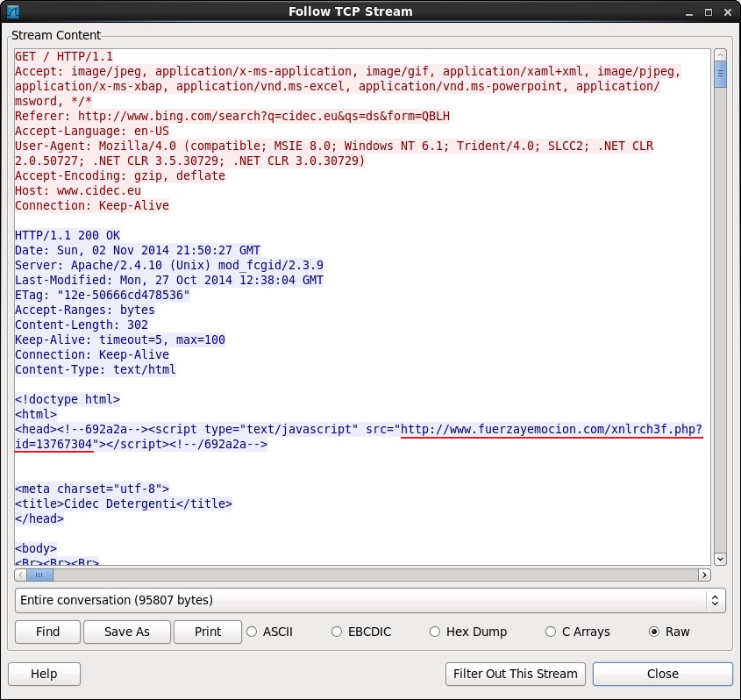Click the Date Sun 02 Nov 2014 line
Screen dimensions: 741x700
(138, 250)
